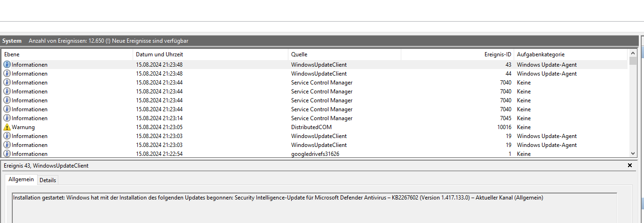This screenshot has width=644, height=223.
Task: Select the googledrivefs31626 source entry
Action: 315,154
